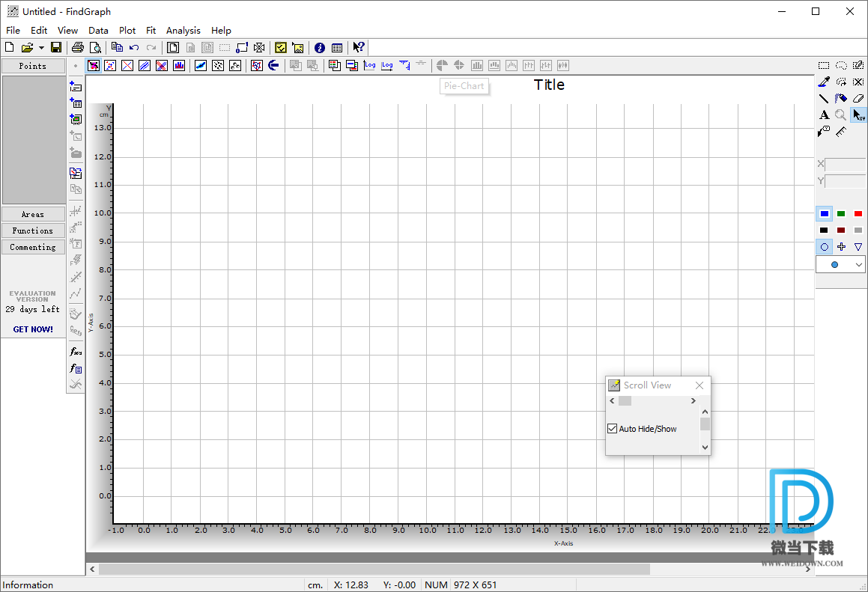
Task: Select the eraser tool
Action: point(858,99)
